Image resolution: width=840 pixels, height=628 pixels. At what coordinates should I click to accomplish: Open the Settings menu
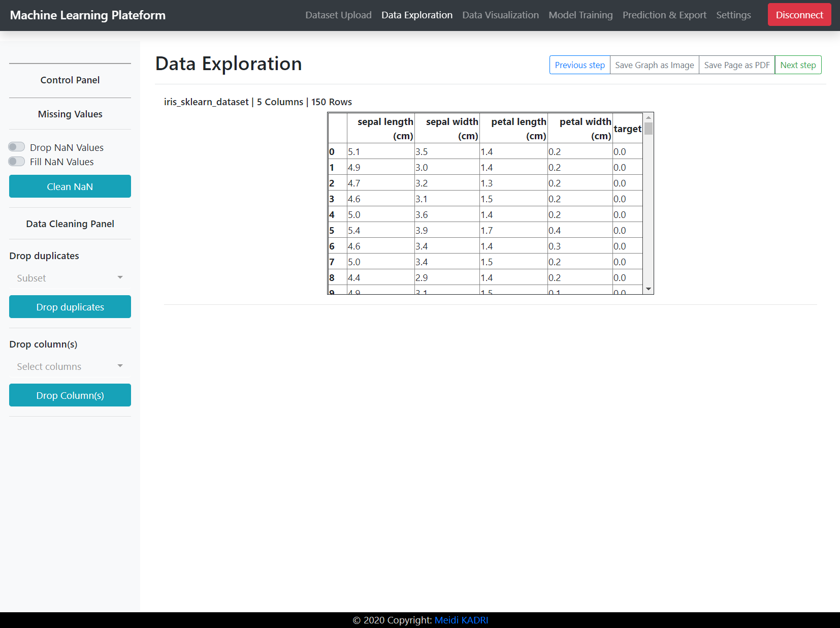coord(733,15)
